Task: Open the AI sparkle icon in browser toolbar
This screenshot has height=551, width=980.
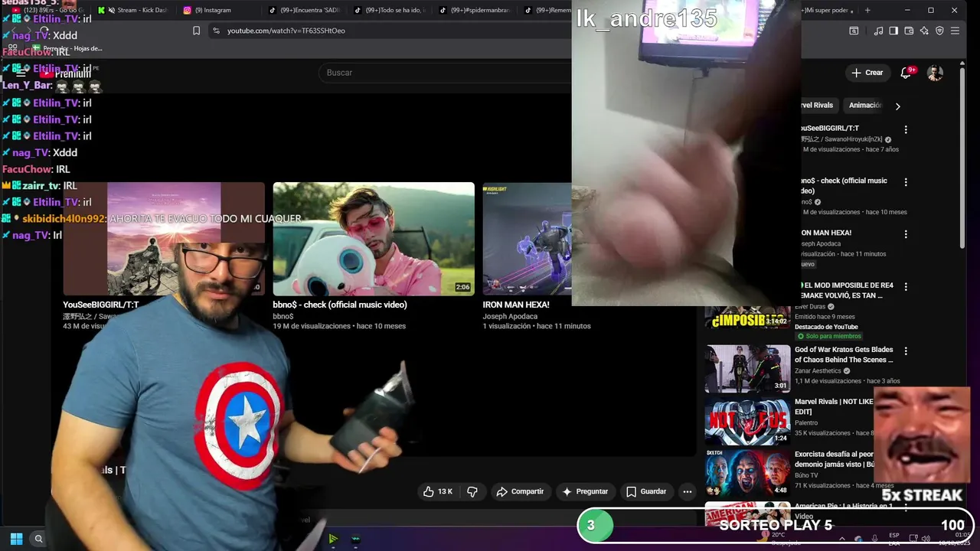Action: pos(924,31)
